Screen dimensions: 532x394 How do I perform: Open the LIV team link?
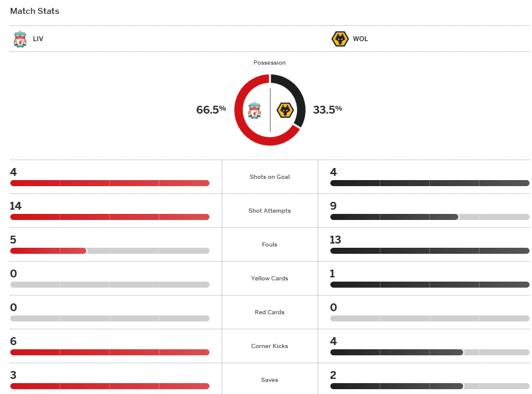tap(38, 39)
